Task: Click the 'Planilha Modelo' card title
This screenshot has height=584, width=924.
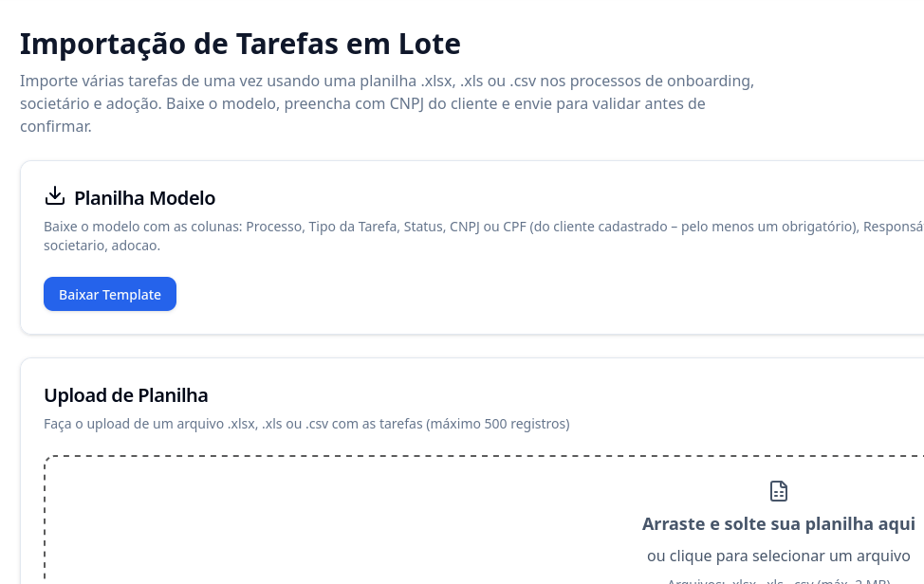Action: [144, 197]
